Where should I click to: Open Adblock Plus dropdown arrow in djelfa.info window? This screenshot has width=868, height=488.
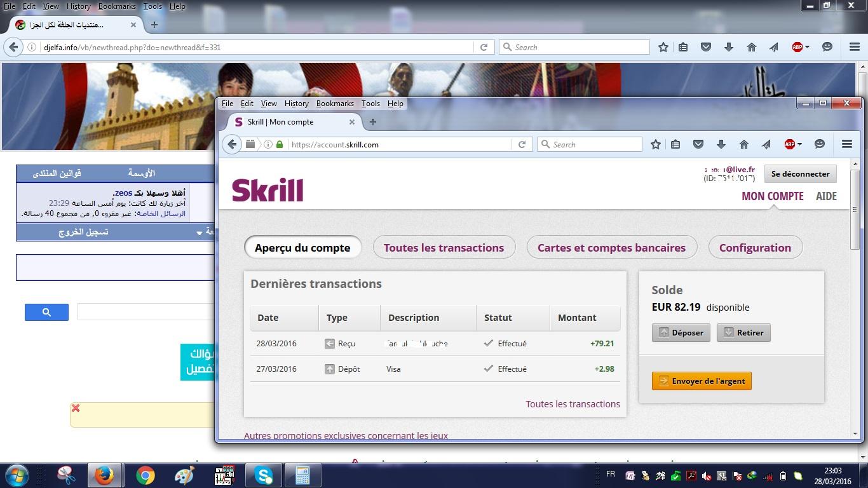click(x=807, y=47)
